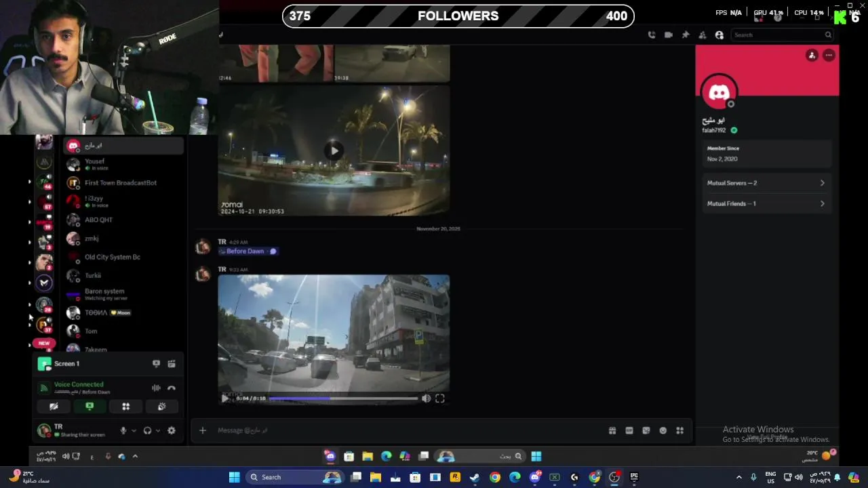Click the message input box

pos(407,430)
